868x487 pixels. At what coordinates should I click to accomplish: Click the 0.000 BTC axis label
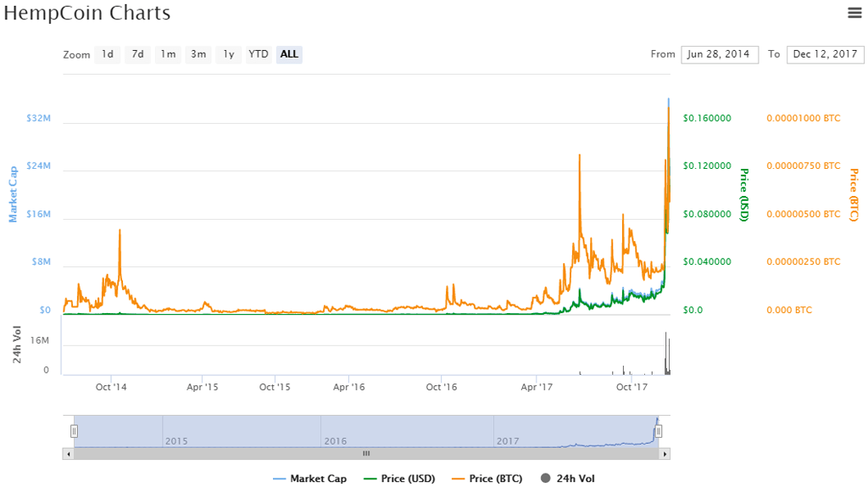789,310
